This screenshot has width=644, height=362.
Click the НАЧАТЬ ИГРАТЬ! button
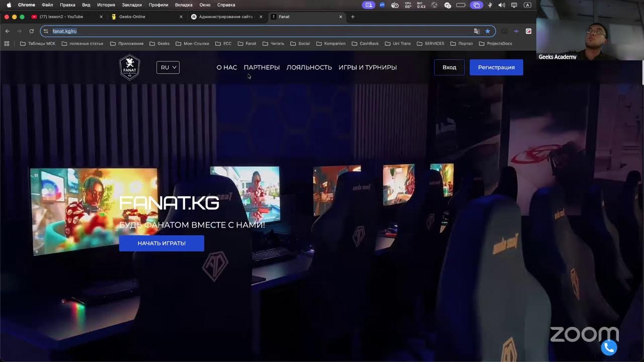point(162,243)
